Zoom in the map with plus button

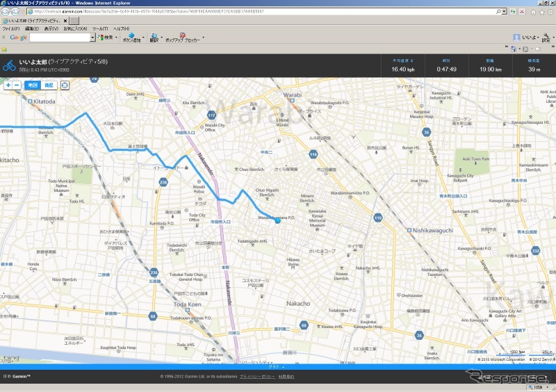[8, 85]
